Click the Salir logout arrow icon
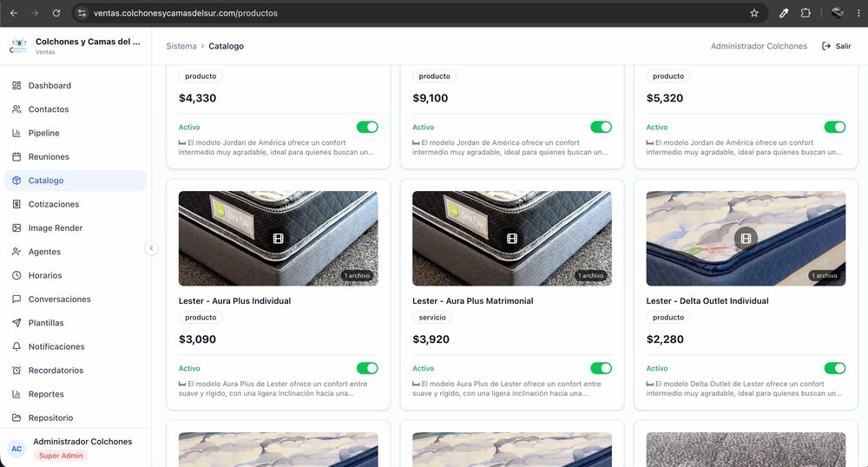The height and width of the screenshot is (467, 868). click(826, 46)
